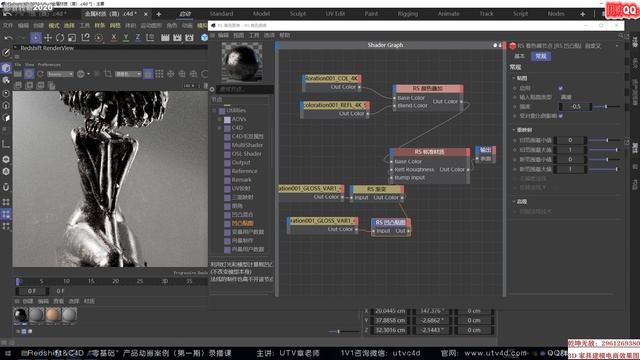
Task: Select the Move tool in top toolbar
Action: click(x=48, y=38)
